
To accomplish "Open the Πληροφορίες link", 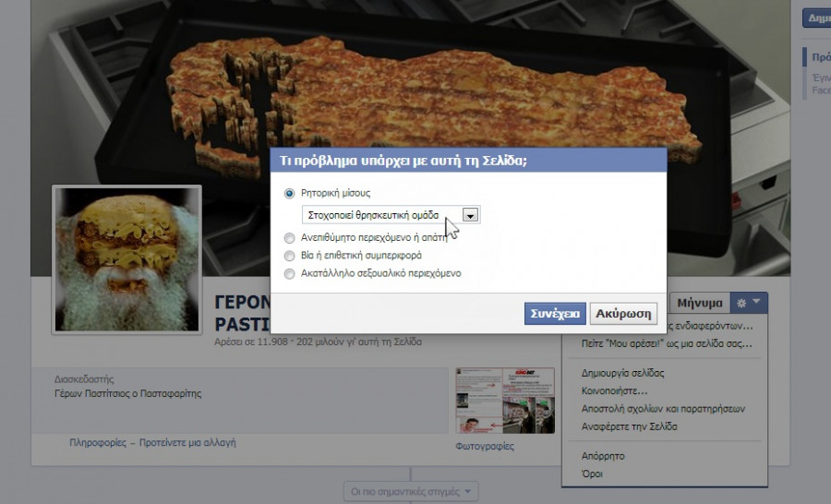I will [x=97, y=442].
